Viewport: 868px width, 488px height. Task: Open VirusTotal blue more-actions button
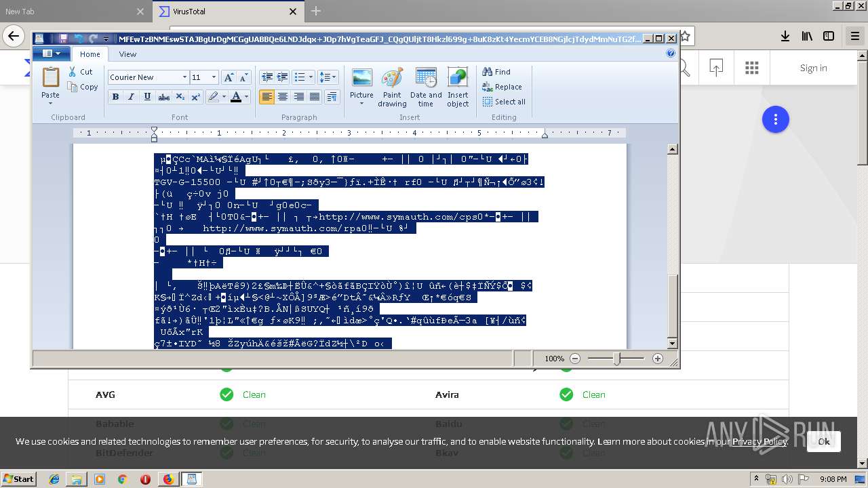pos(775,120)
